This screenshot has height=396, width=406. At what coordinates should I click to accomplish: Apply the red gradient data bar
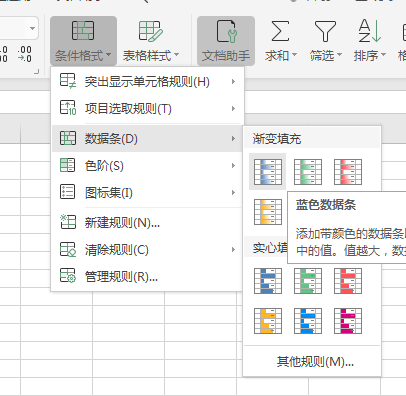(x=348, y=172)
